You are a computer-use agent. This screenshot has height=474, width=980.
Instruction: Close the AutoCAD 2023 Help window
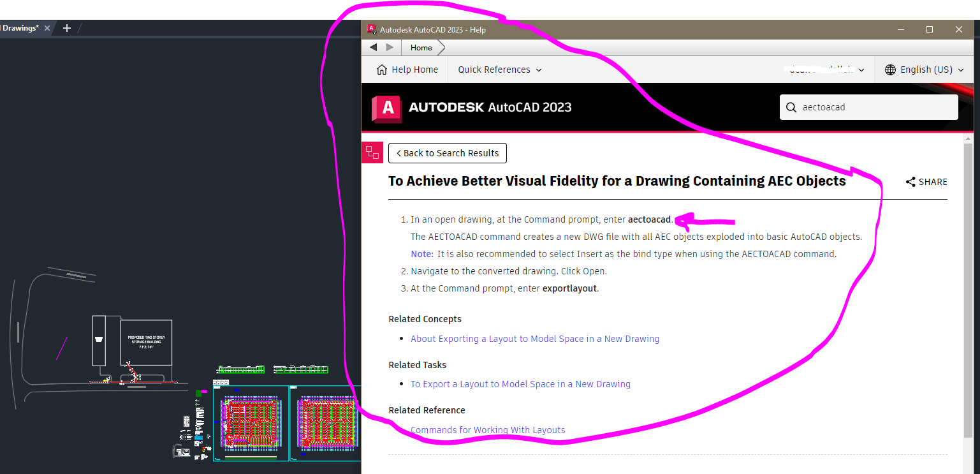pyautogui.click(x=959, y=29)
